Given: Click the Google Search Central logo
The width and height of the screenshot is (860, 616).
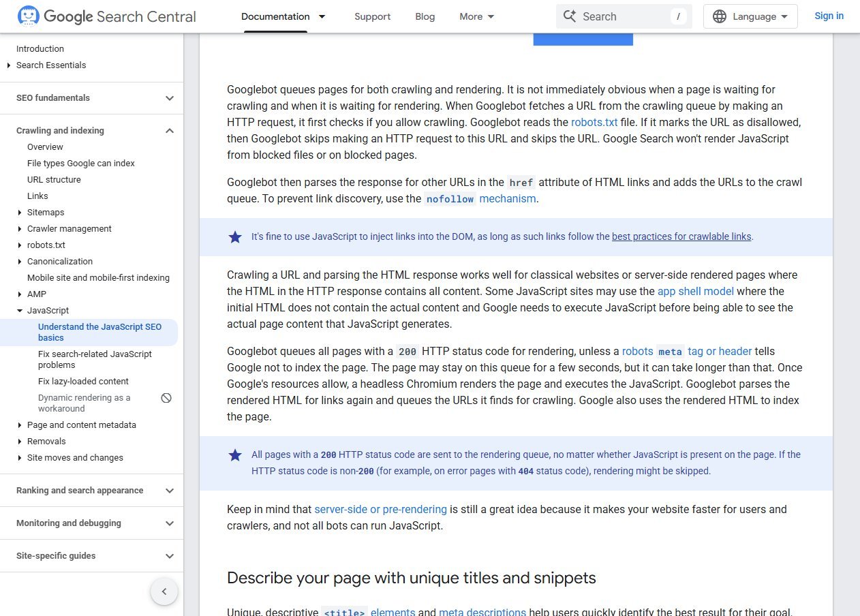Looking at the screenshot, I should 106,16.
